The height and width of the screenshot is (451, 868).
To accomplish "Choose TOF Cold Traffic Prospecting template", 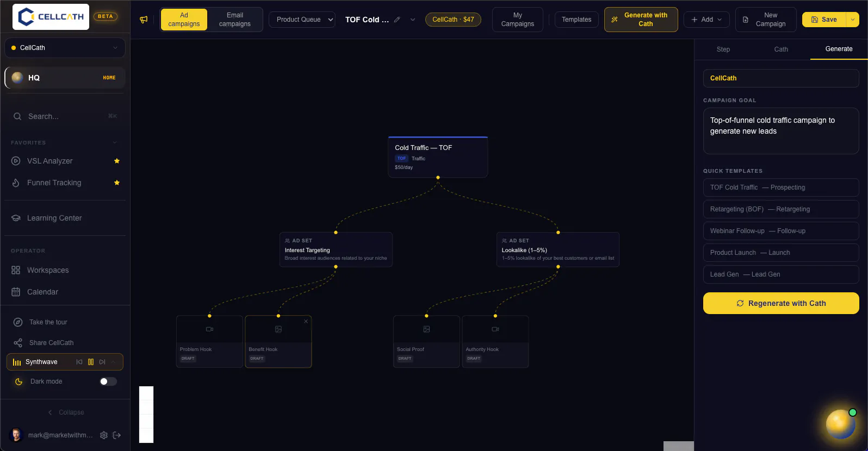I will (781, 187).
